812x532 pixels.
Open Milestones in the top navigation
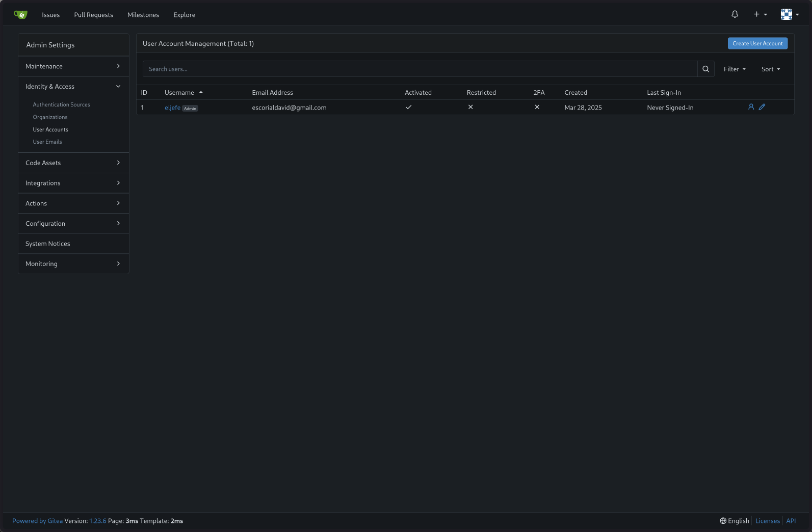pyautogui.click(x=143, y=15)
